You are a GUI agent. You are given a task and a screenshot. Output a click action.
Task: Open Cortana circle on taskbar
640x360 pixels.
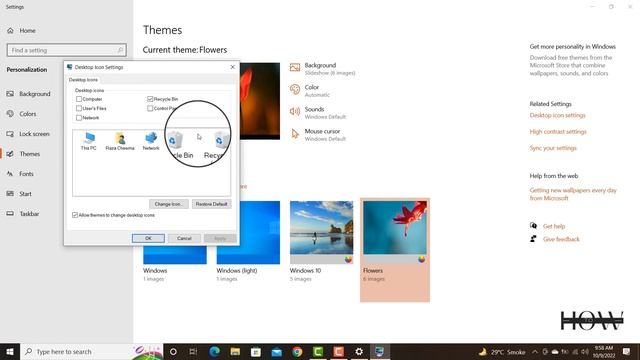[x=173, y=351]
